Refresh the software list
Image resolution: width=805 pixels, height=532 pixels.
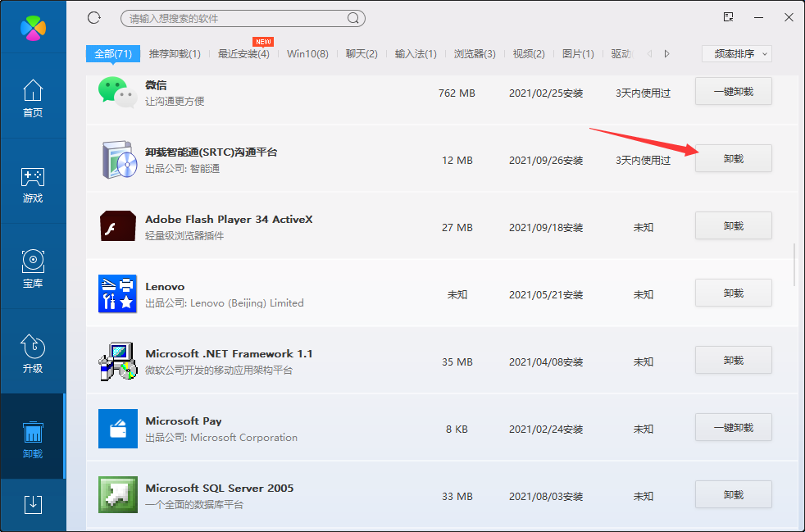click(94, 18)
